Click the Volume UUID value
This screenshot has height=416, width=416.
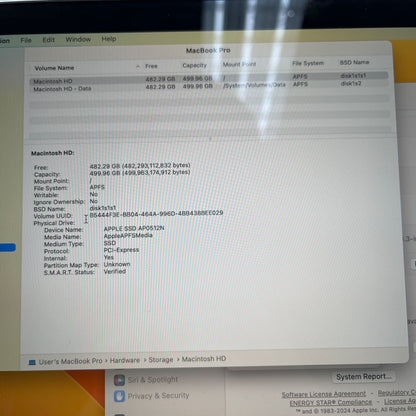click(x=156, y=214)
